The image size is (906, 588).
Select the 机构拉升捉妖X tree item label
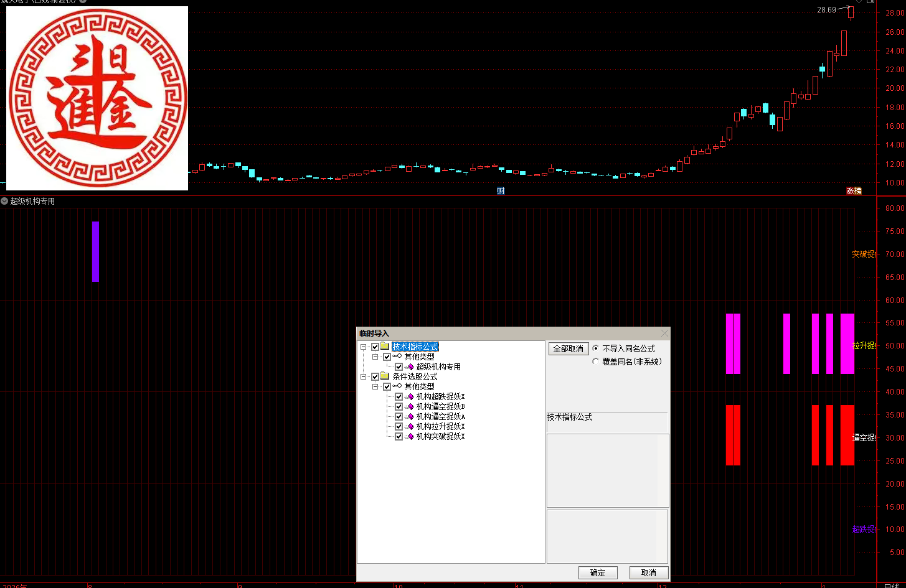pos(441,426)
